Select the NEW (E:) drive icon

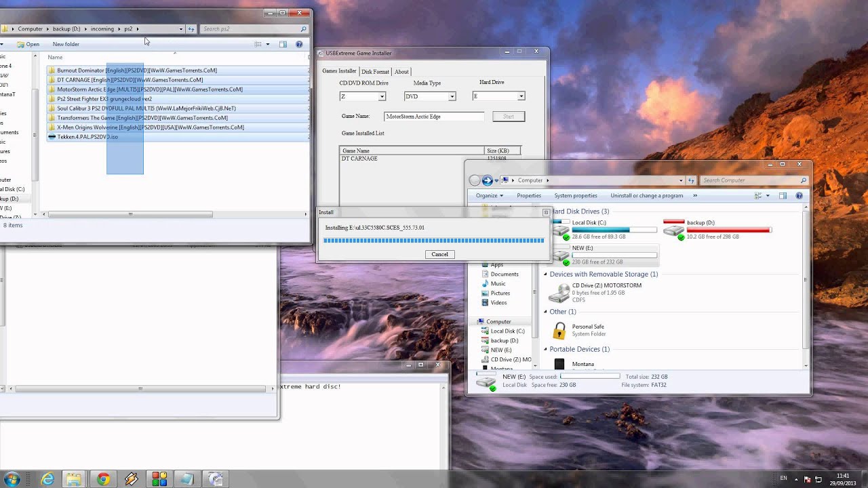pyautogui.click(x=559, y=254)
